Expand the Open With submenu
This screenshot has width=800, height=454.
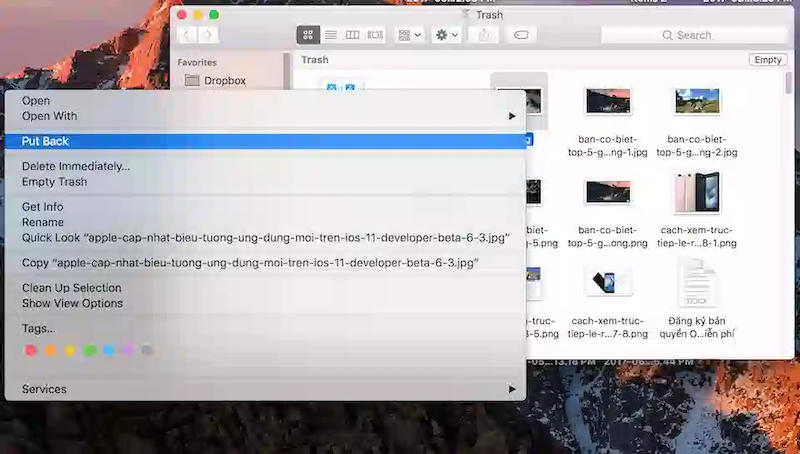point(265,116)
